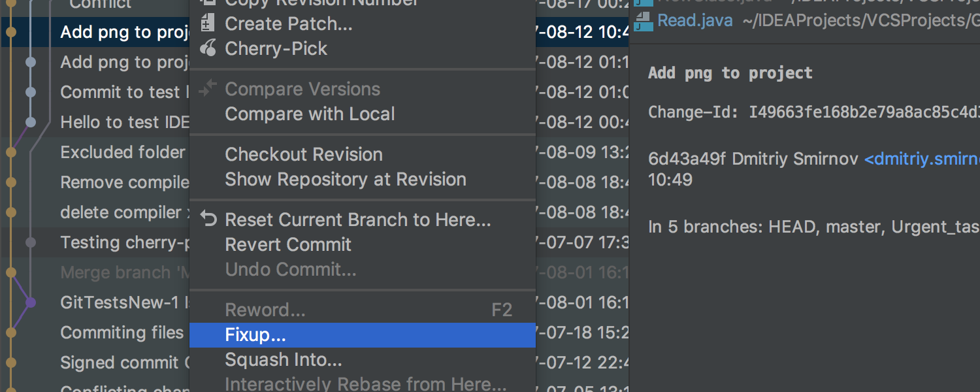Select Fixup from the context menu
Image resolution: width=980 pixels, height=392 pixels.
pyautogui.click(x=255, y=335)
